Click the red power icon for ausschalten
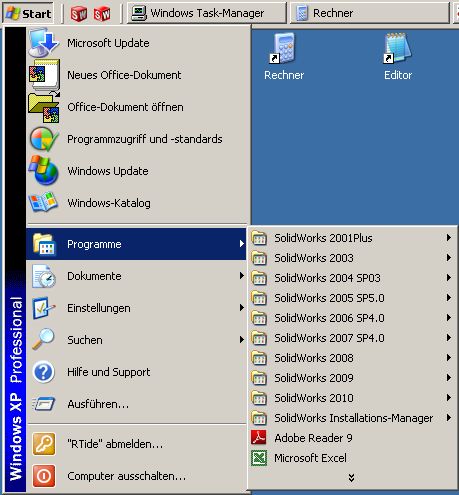Viewport: 459px width, 495px height. tap(44, 476)
